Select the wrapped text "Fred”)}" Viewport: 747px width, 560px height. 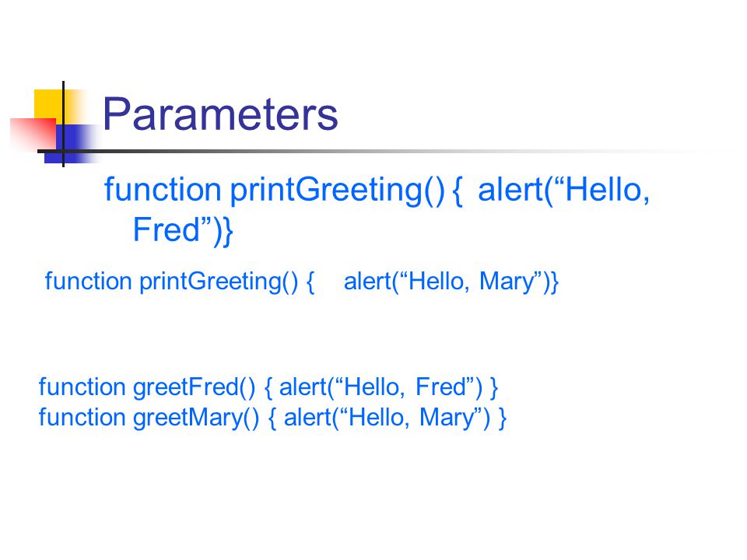coord(183,230)
